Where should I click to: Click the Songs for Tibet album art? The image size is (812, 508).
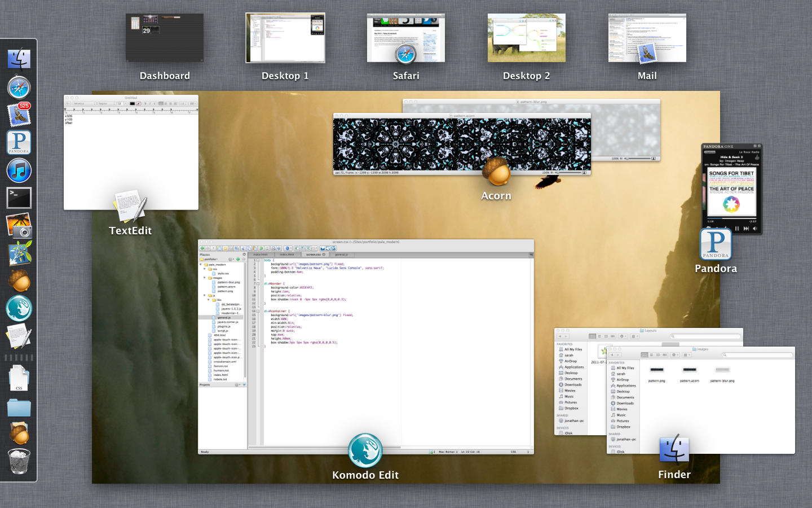point(732,191)
